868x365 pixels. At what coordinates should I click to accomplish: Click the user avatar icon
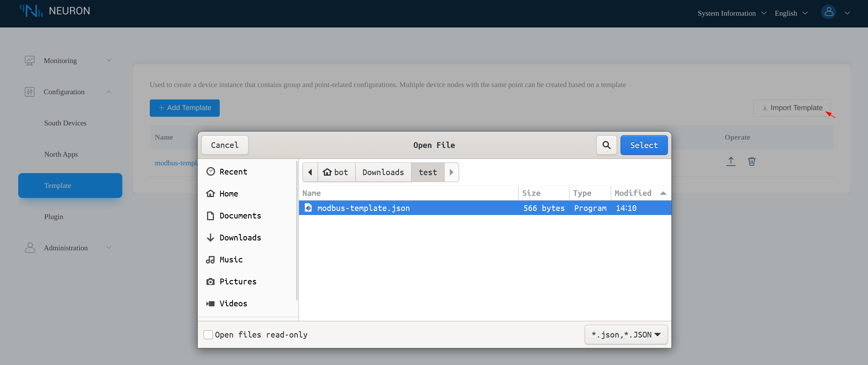pos(829,12)
